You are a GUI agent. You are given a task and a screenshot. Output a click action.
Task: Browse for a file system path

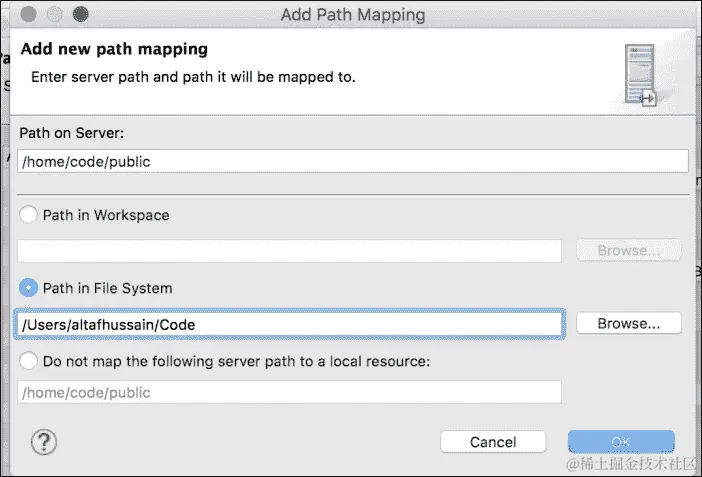point(629,323)
